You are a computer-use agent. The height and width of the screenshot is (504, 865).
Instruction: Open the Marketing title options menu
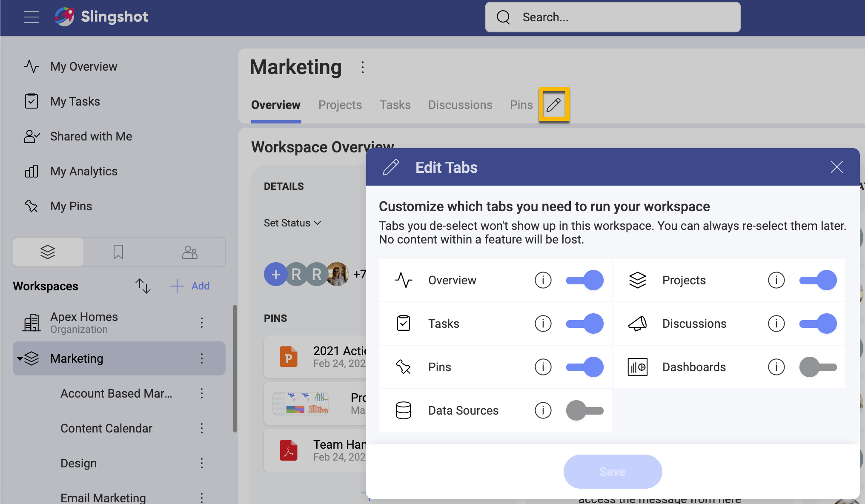click(x=362, y=67)
